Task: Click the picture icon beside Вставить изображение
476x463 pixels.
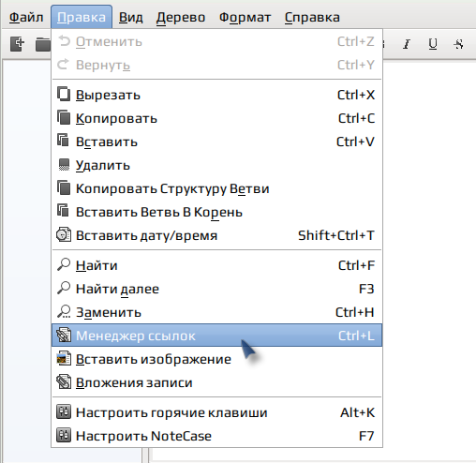Action: click(x=64, y=359)
